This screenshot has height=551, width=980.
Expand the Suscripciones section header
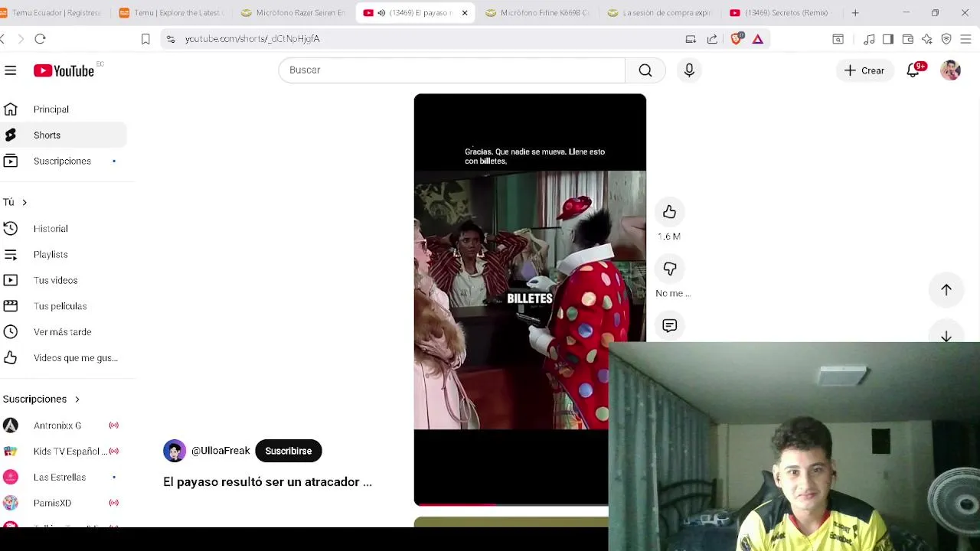[41, 399]
